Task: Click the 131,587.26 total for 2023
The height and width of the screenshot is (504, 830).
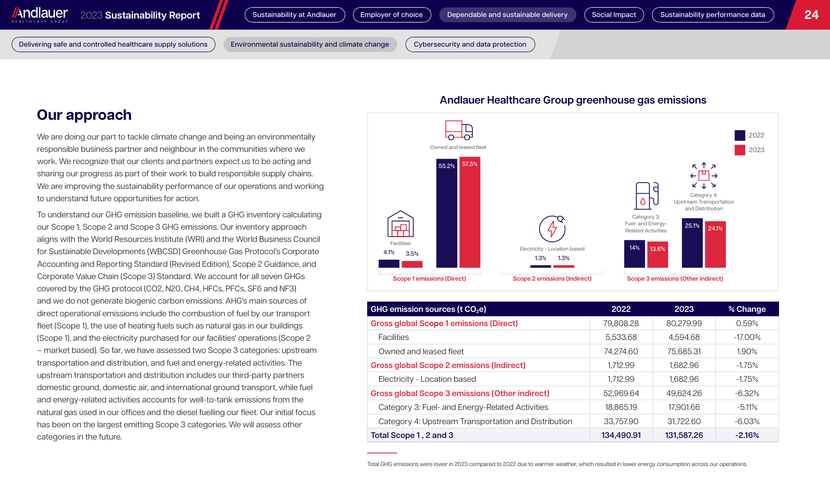Action: (x=684, y=435)
